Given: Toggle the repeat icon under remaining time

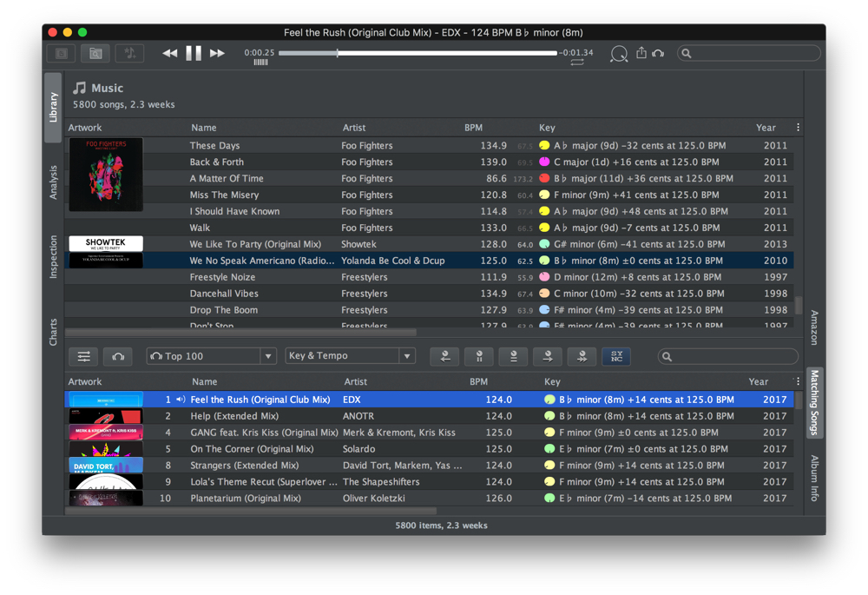Looking at the screenshot, I should 577,63.
